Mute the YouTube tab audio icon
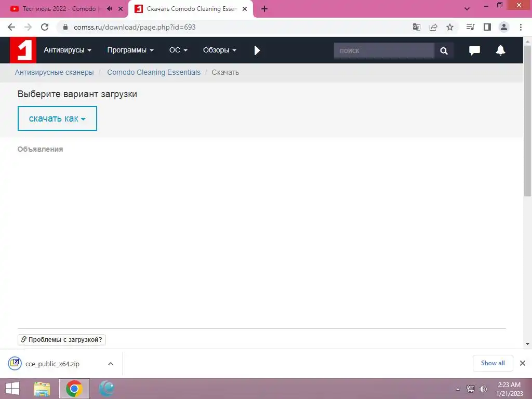532x399 pixels. point(109,9)
